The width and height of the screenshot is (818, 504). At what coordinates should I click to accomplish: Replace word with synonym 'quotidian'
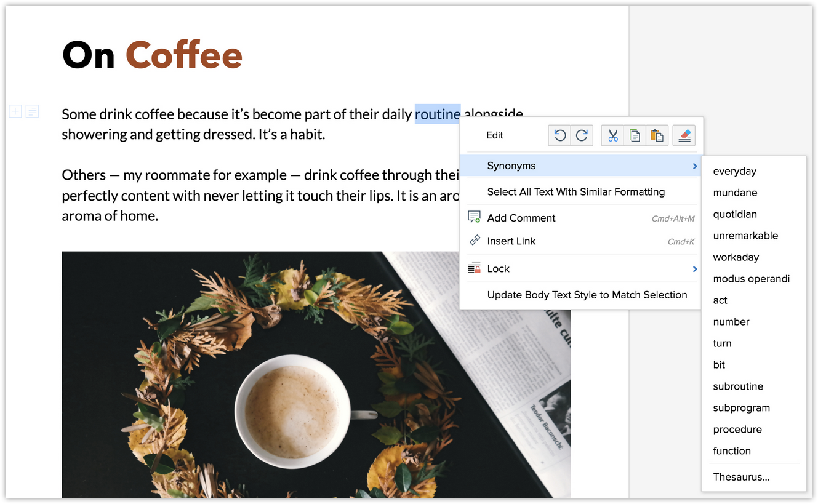[735, 214]
